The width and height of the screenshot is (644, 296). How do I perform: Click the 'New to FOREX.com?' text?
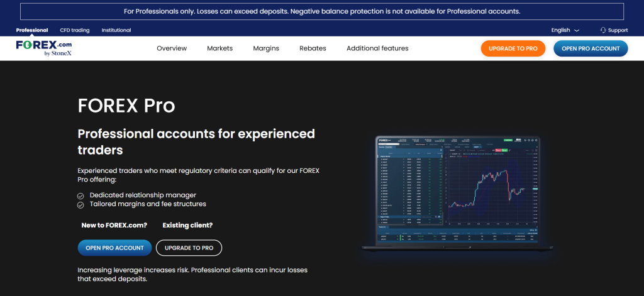114,225
